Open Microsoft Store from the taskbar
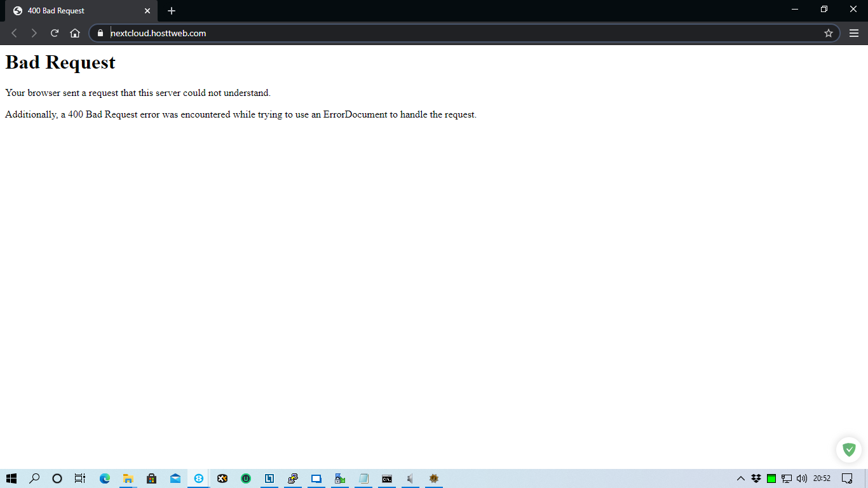868x488 pixels. [151, 478]
